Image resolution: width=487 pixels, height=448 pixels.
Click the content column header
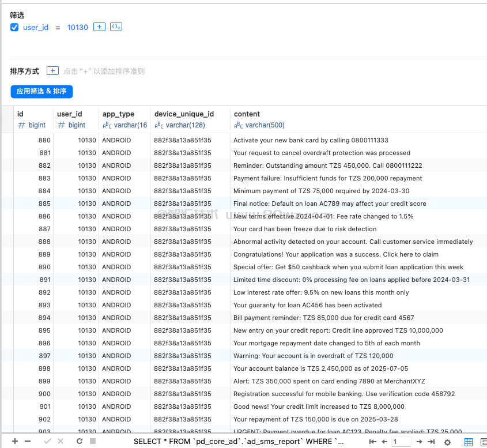coord(247,114)
